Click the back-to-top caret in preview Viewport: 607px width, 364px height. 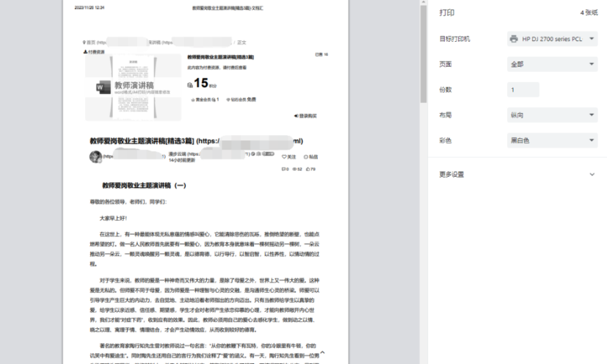coord(322,352)
